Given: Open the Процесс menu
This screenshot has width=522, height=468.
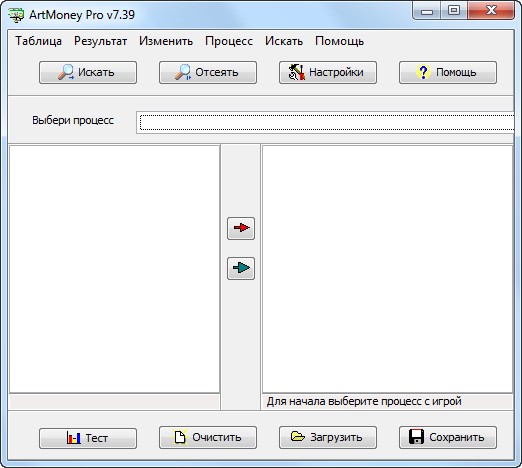Looking at the screenshot, I should click(x=229, y=41).
